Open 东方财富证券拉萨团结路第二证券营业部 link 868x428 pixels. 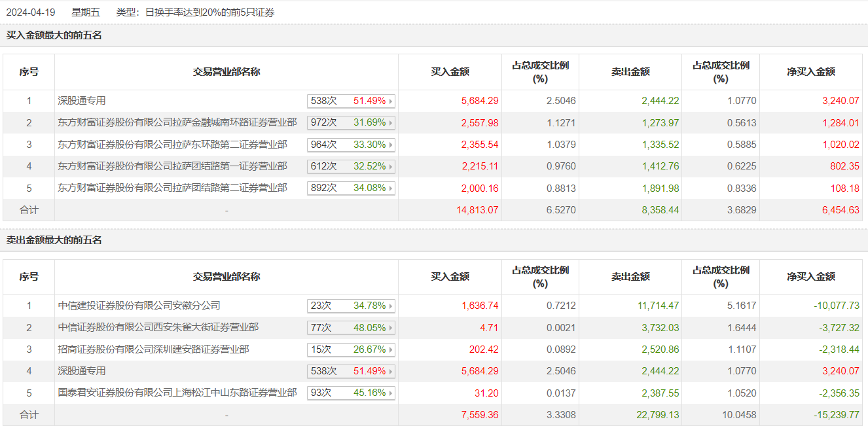tap(172, 188)
